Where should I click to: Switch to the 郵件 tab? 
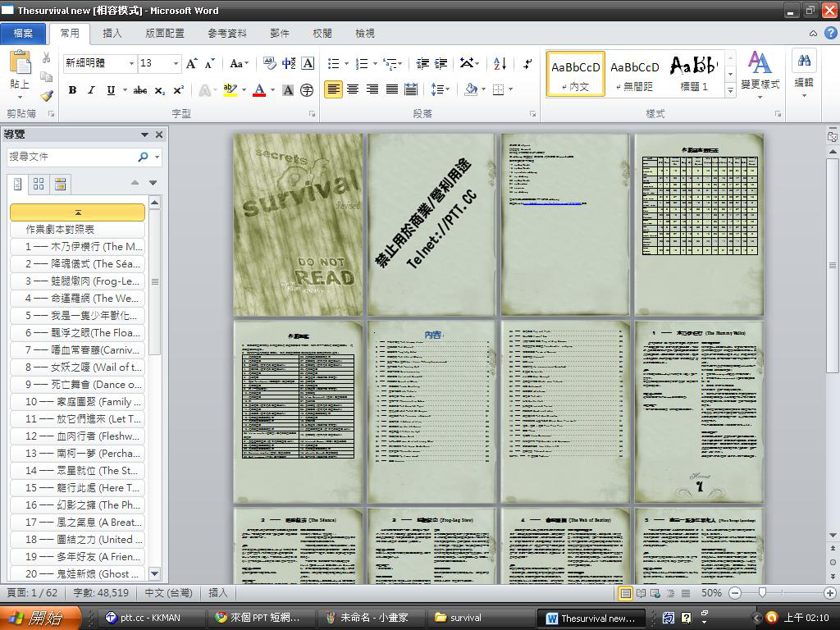click(280, 33)
